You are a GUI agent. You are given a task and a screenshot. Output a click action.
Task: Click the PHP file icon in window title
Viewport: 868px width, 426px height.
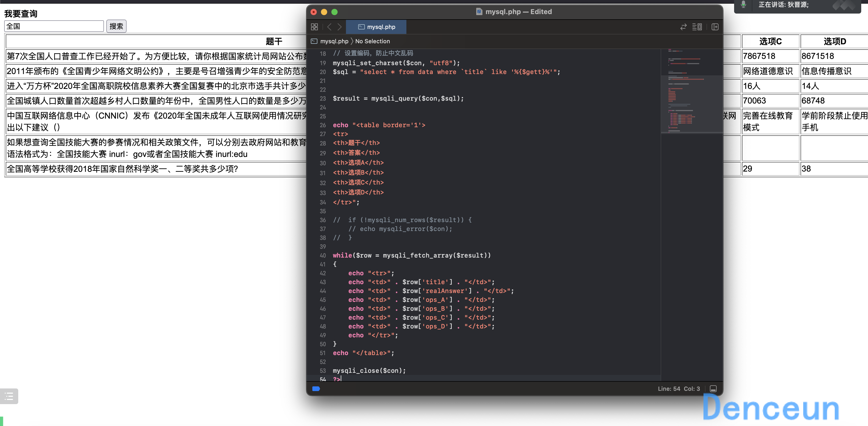(479, 12)
